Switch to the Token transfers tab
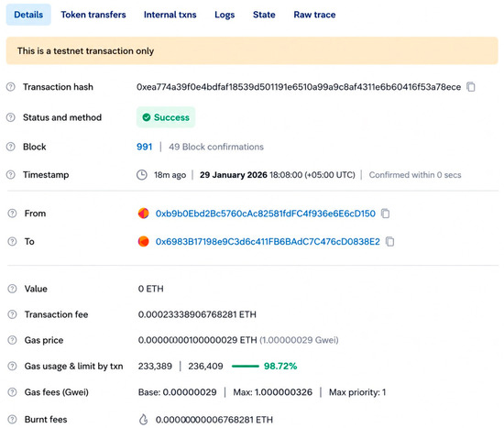Screen dimensions: 504x428 93,15
